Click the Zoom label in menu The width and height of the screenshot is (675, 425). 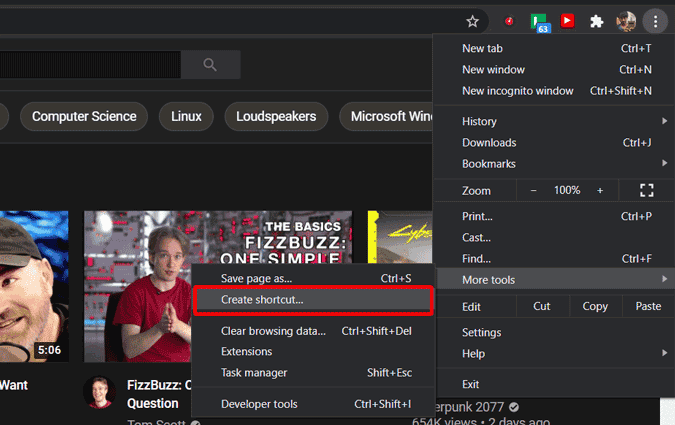pos(476,190)
